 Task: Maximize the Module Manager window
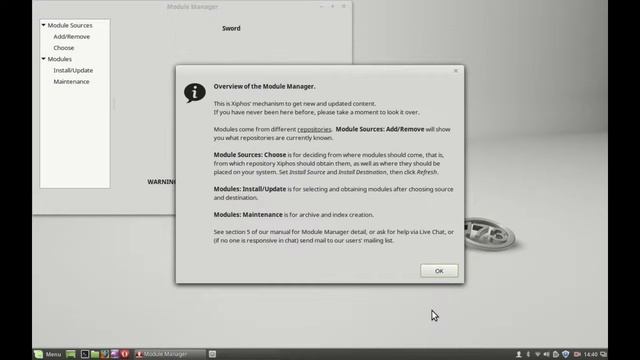pos(333,7)
